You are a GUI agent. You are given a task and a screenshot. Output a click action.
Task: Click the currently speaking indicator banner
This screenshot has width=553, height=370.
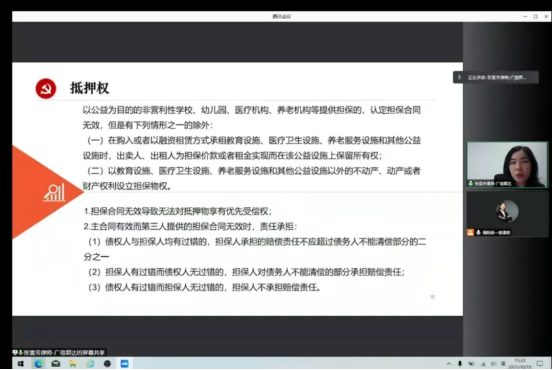(x=496, y=77)
